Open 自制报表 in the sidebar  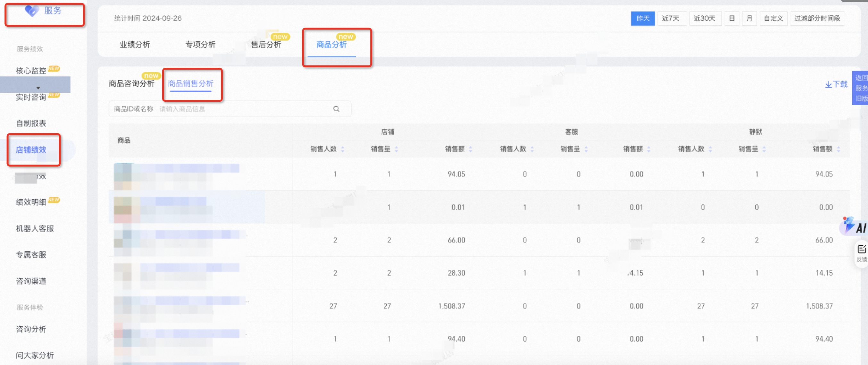(x=31, y=123)
